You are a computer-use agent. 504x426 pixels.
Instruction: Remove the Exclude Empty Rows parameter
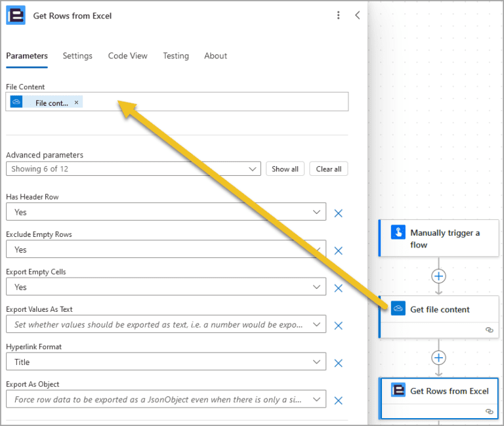pyautogui.click(x=338, y=251)
